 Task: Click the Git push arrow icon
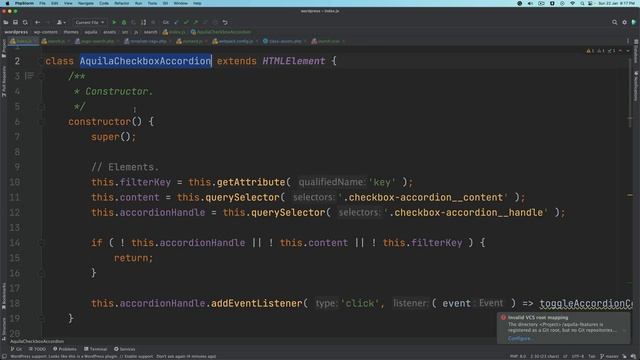pyautogui.click(x=196, y=22)
